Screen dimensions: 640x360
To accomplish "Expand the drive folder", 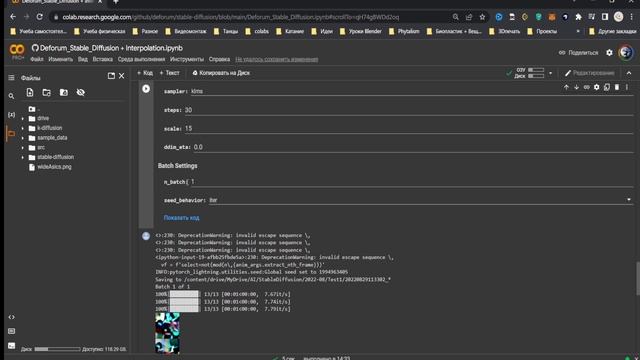I will pyautogui.click(x=23, y=118).
